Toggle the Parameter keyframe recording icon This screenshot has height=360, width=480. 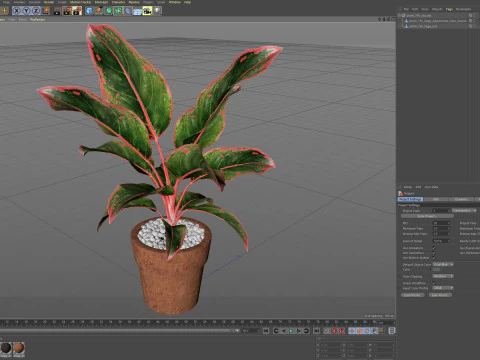(375, 331)
